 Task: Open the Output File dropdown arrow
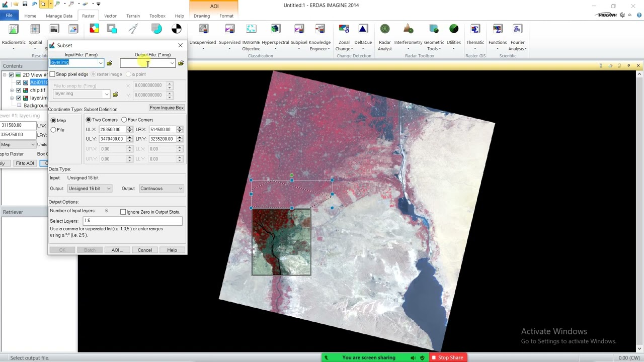pyautogui.click(x=172, y=63)
